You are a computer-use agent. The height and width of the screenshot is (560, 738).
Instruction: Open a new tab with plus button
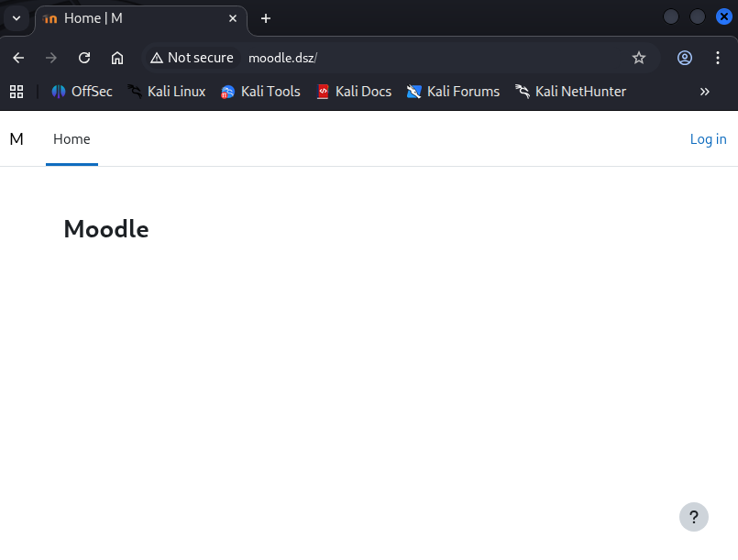click(x=266, y=18)
